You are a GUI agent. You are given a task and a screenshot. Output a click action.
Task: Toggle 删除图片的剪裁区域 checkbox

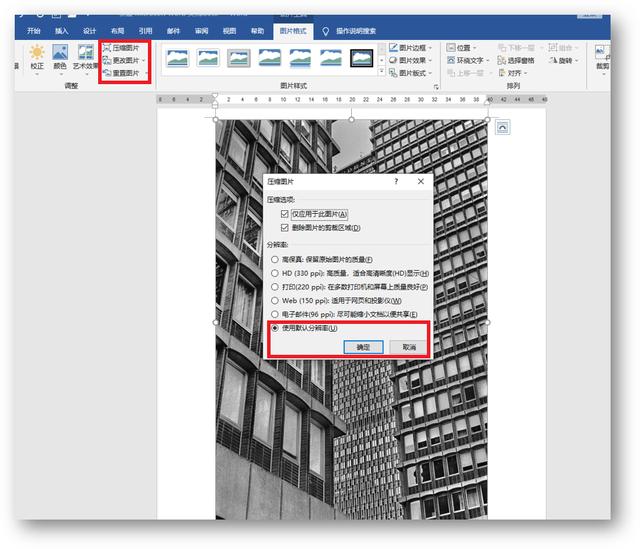(285, 227)
